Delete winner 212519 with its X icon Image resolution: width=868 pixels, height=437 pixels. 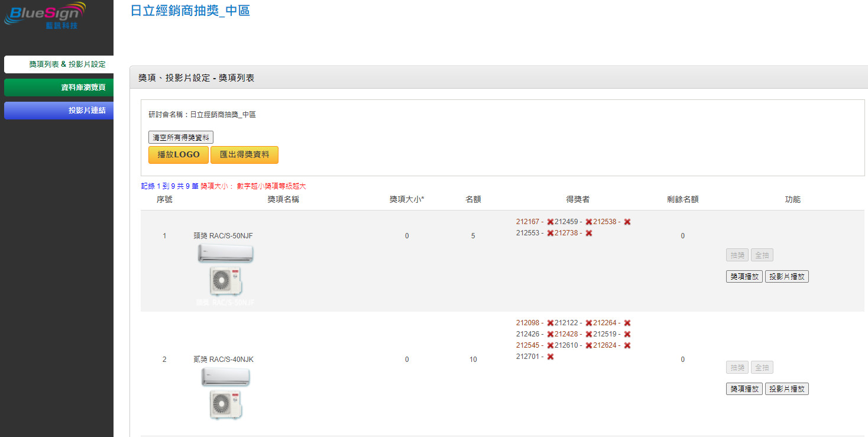tap(627, 334)
